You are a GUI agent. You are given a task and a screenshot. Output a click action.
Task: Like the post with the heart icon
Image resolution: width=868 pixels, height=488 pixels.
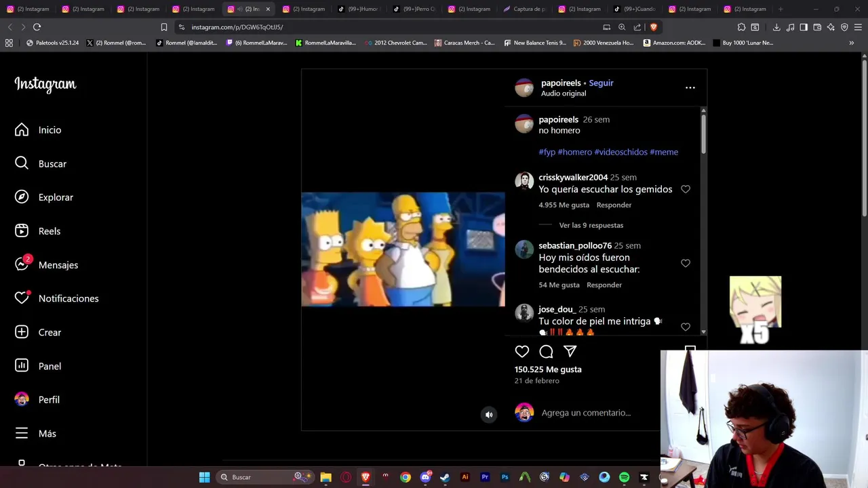click(521, 351)
